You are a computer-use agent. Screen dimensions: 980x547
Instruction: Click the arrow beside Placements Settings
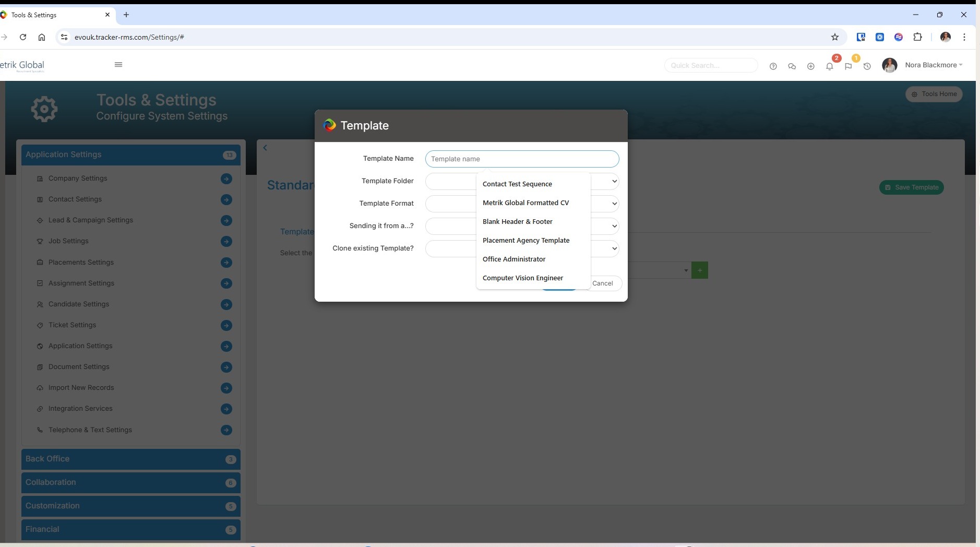point(226,263)
